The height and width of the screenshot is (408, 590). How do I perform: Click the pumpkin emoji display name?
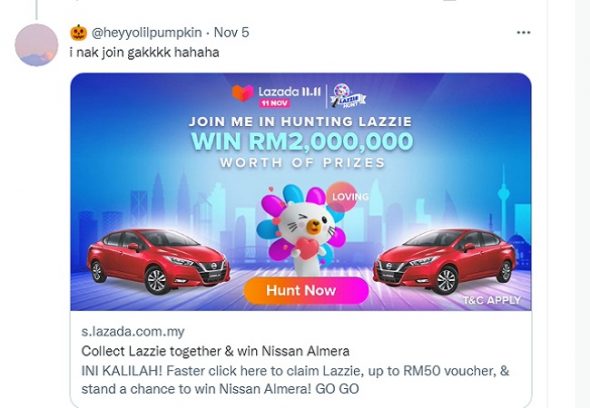pyautogui.click(x=79, y=33)
